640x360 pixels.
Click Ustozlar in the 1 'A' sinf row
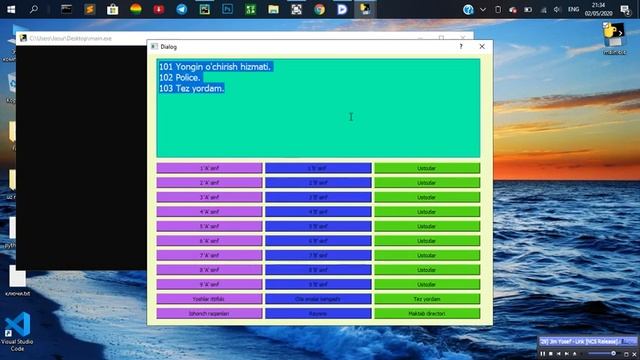427,168
